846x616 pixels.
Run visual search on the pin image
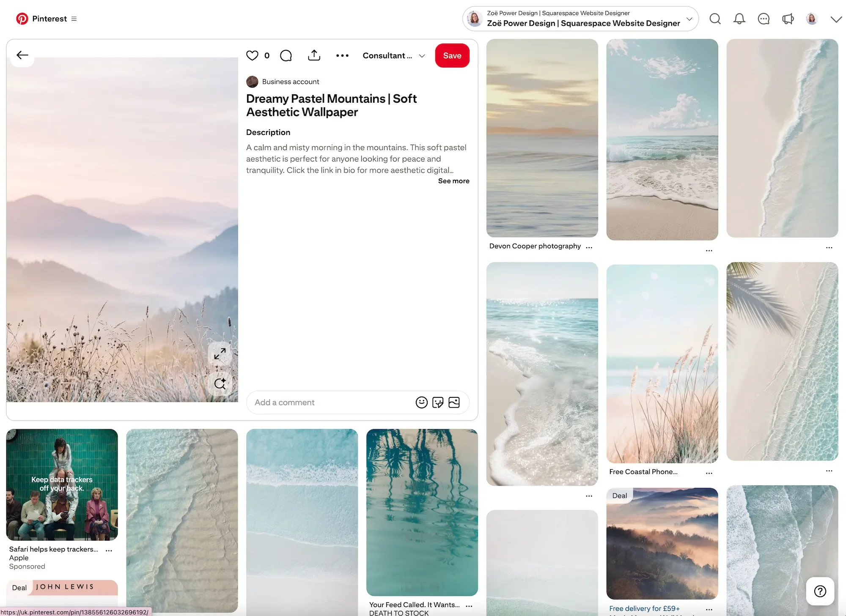click(220, 384)
